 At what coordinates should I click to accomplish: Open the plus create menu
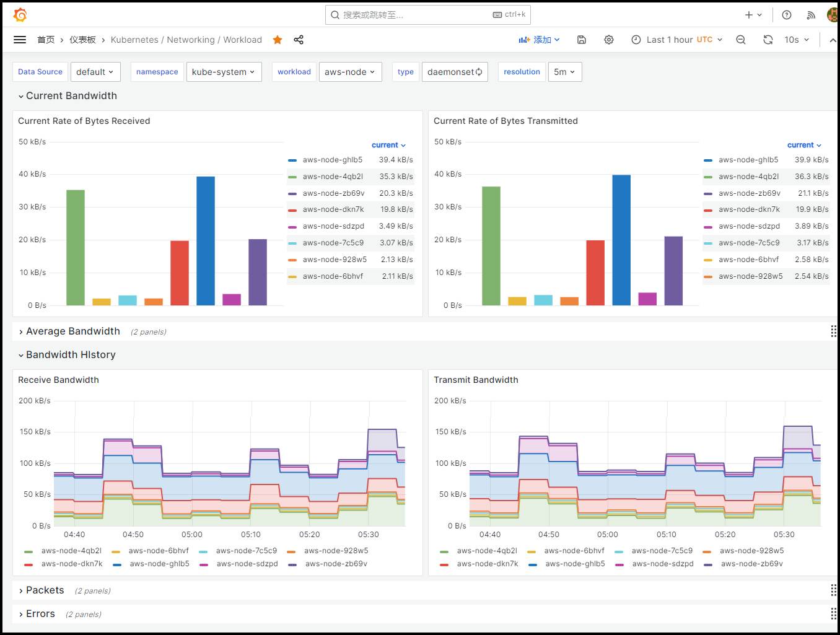pyautogui.click(x=753, y=15)
